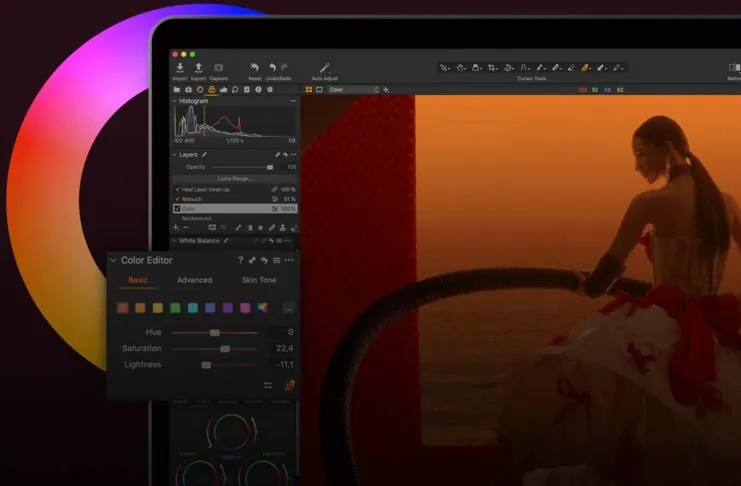
Task: Click the Auto Adjust magic wand
Action: pyautogui.click(x=324, y=68)
